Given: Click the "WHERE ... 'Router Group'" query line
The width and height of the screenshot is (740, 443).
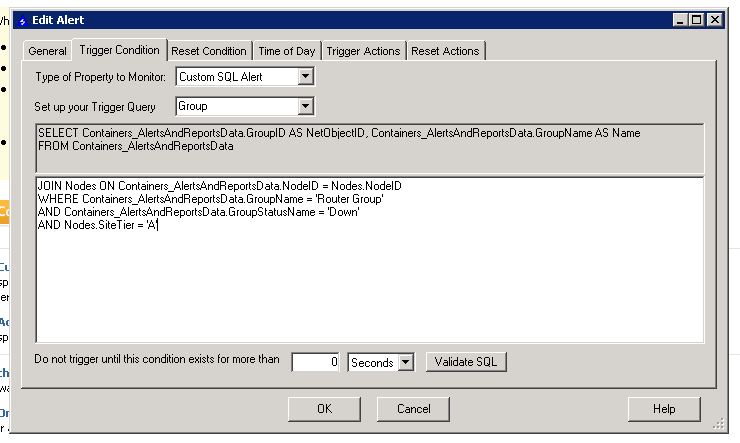Looking at the screenshot, I should (x=210, y=199).
